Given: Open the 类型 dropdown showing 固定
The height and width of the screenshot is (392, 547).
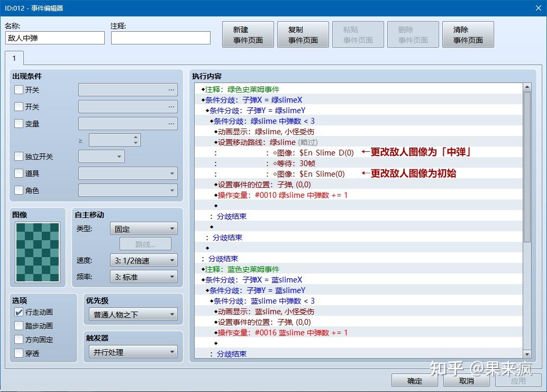Looking at the screenshot, I should pos(143,228).
